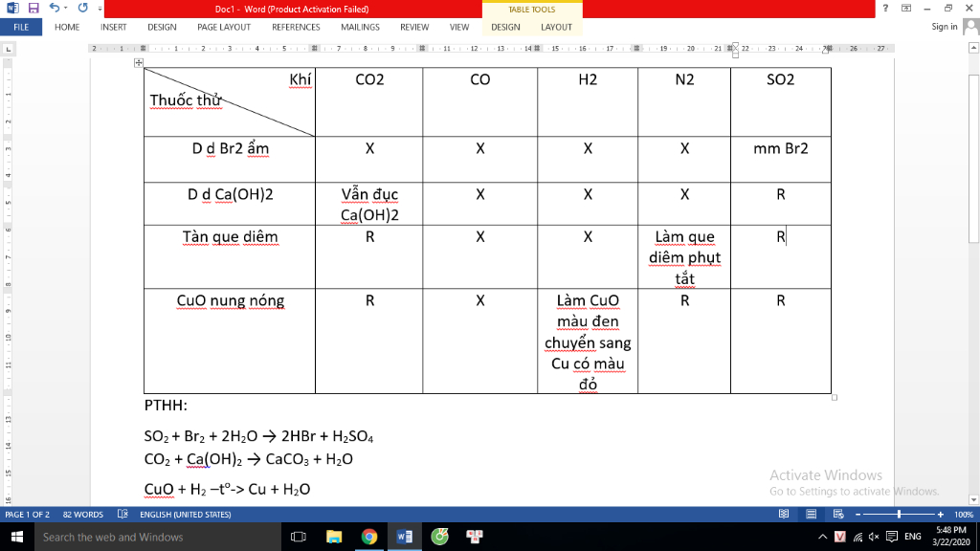Open the Cốc Cốc browser taskbar icon
This screenshot has height=551, width=980.
click(440, 537)
